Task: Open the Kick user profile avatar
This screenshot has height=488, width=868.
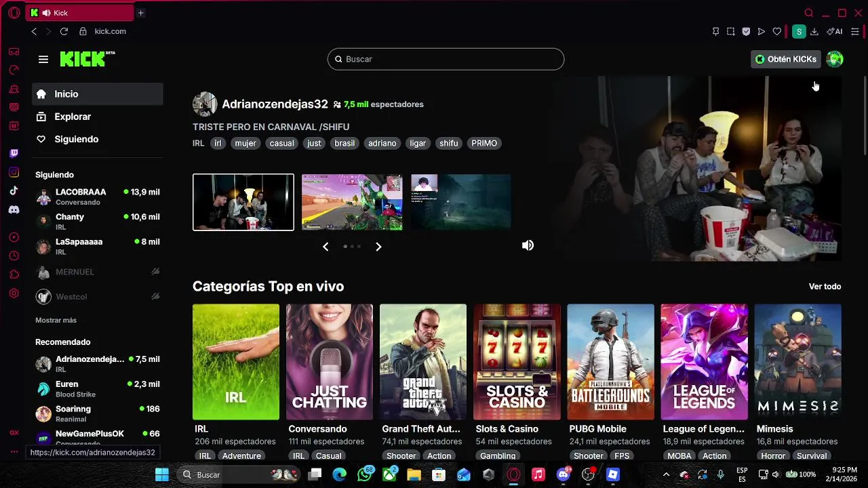Action: [835, 59]
